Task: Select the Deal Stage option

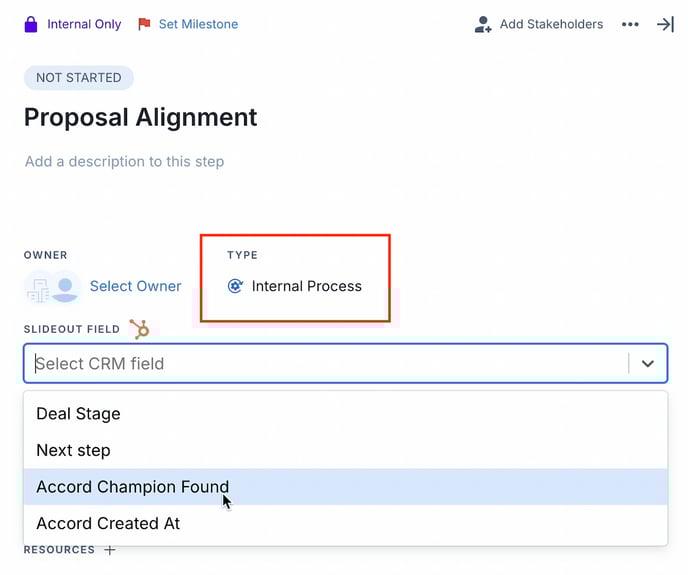Action: click(78, 414)
